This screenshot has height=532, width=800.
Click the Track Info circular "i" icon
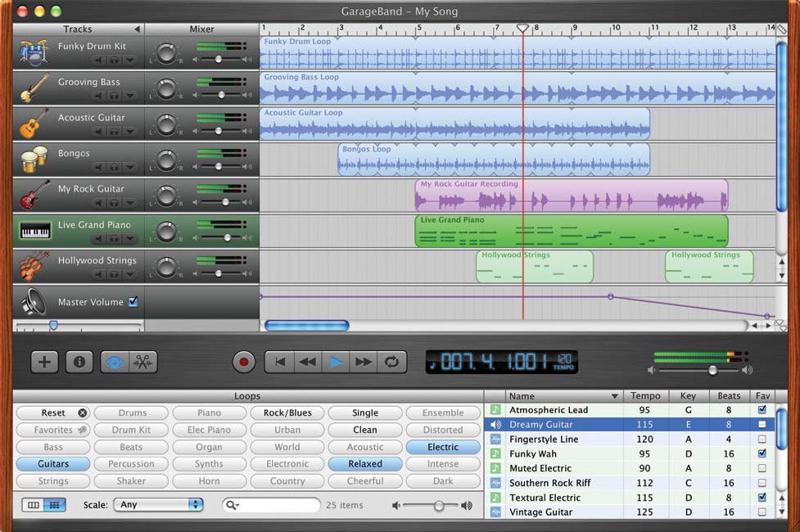79,361
